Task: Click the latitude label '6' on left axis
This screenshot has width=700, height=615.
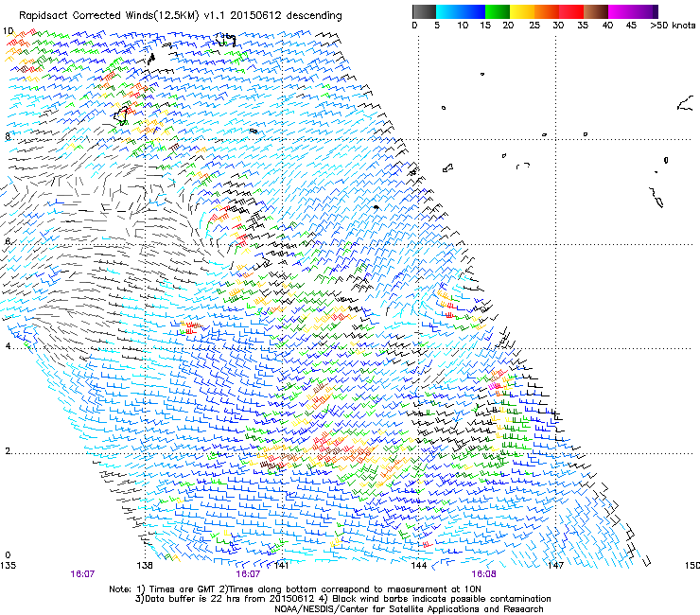Action: pos(8,241)
